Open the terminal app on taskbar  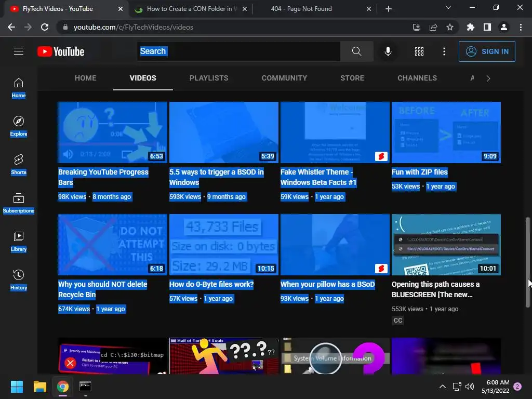(x=85, y=386)
